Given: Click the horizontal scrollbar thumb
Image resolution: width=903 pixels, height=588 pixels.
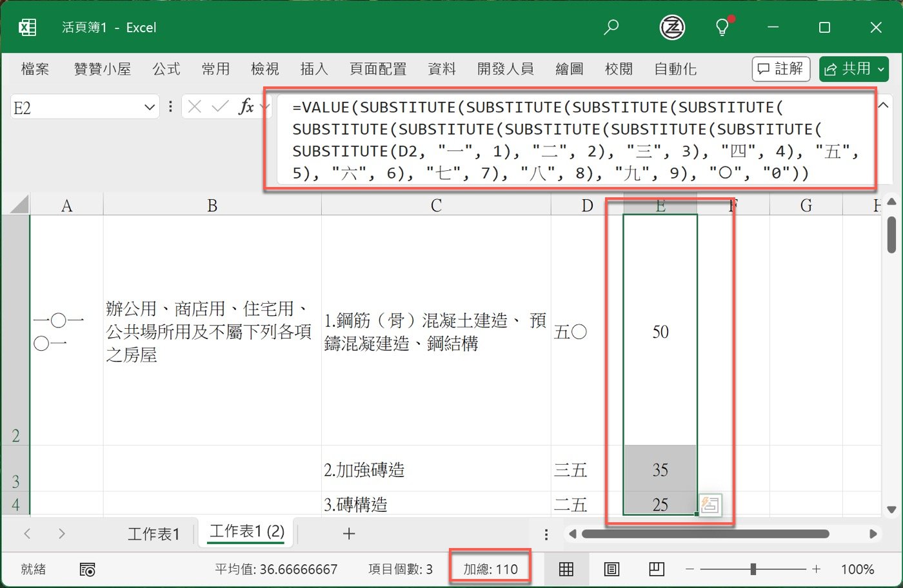Looking at the screenshot, I should [x=705, y=534].
